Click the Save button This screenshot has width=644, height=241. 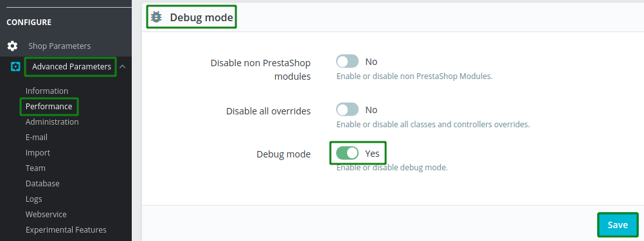point(618,225)
